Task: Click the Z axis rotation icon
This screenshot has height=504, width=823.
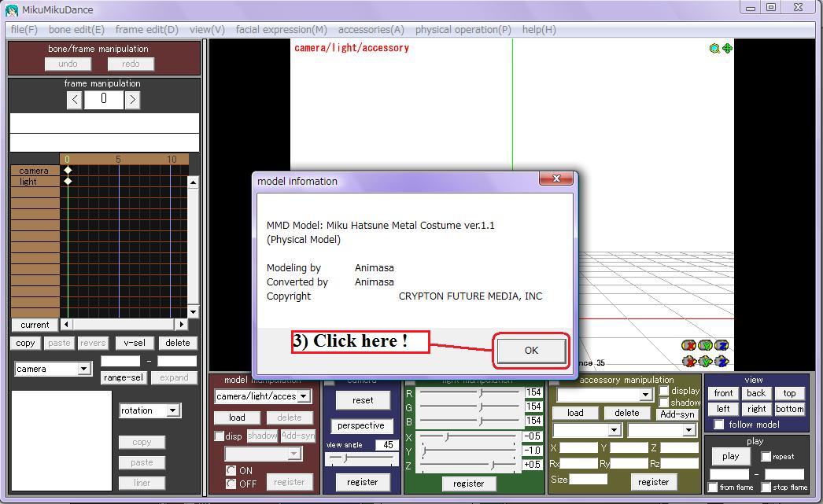Action: pos(722,345)
